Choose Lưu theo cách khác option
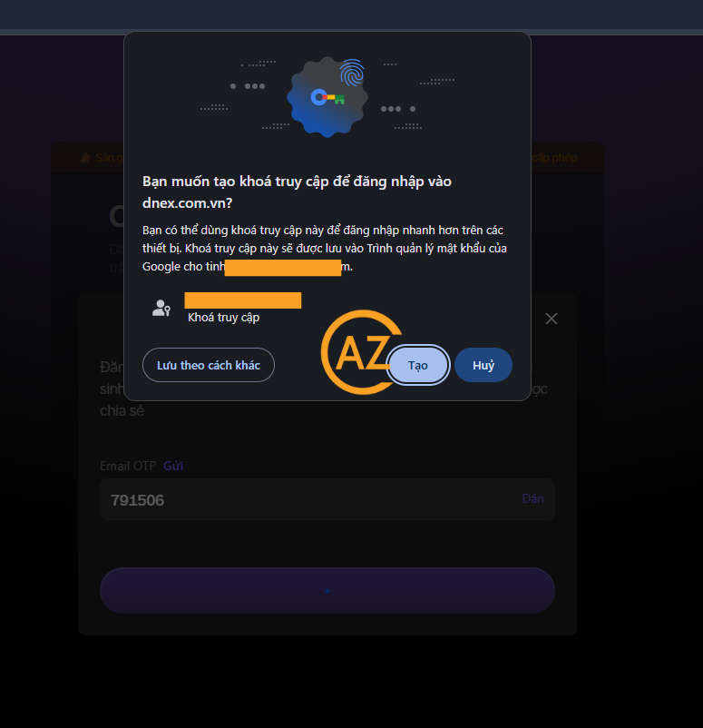The width and height of the screenshot is (703, 728). [209, 365]
